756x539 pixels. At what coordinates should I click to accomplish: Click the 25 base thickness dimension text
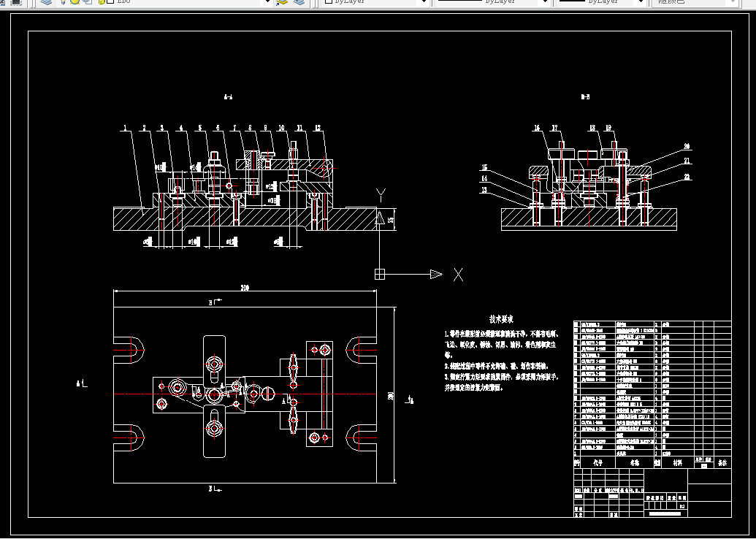391,220
